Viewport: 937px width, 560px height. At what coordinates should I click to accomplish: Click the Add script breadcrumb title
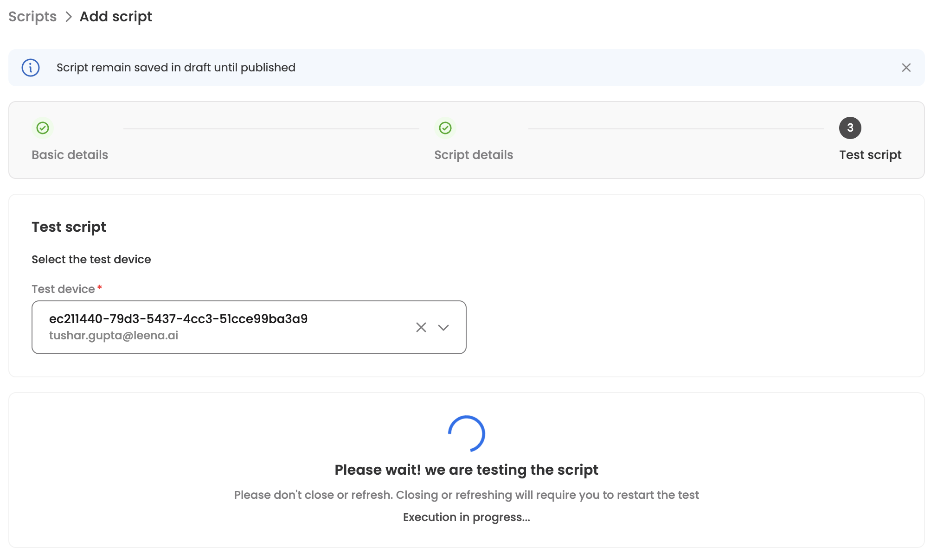[x=116, y=17]
